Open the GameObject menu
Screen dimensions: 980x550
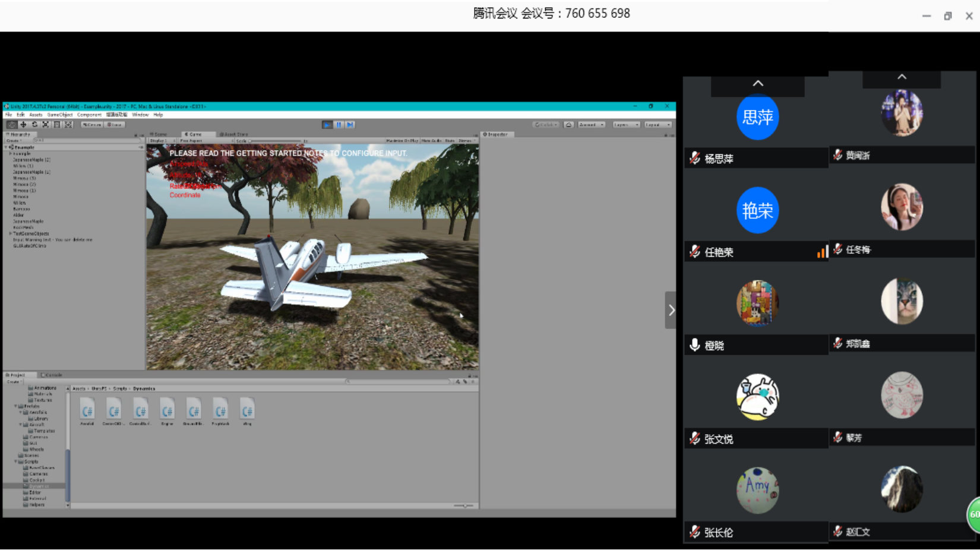[x=59, y=115]
